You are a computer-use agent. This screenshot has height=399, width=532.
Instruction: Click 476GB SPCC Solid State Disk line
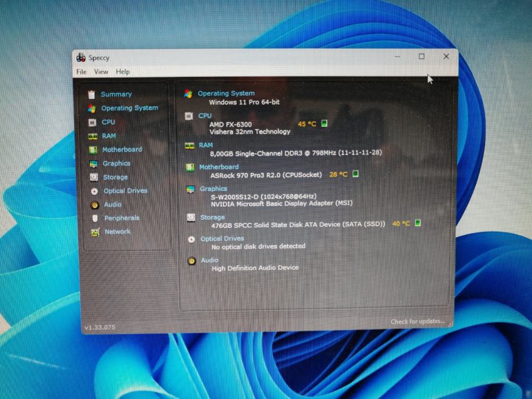click(298, 225)
